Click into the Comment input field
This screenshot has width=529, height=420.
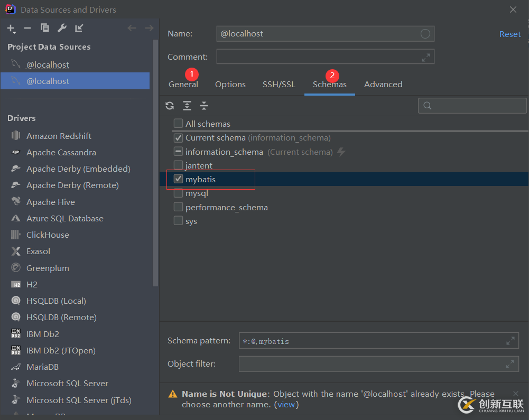(325, 57)
